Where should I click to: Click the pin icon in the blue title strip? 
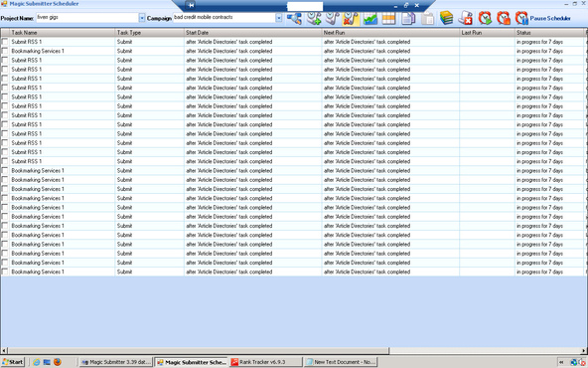point(191,5)
